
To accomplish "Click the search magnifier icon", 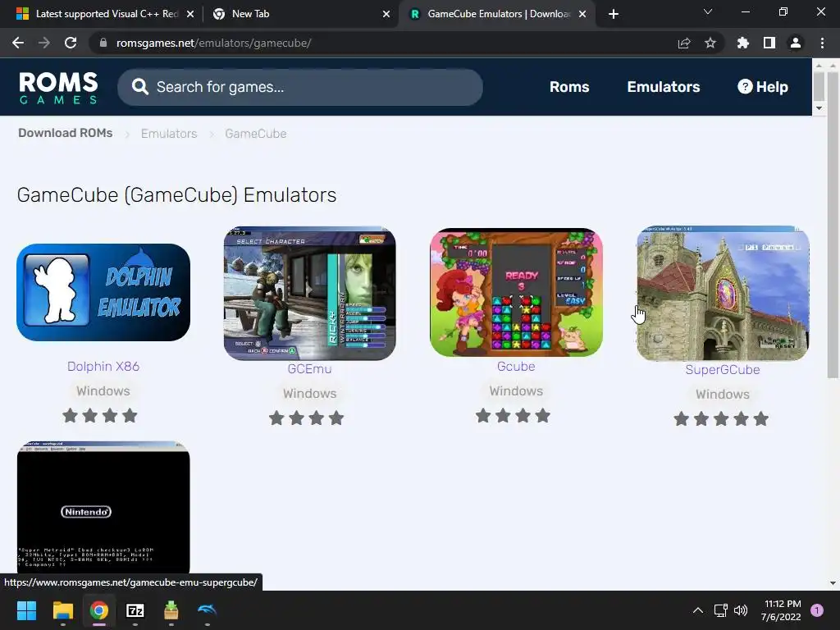I will (139, 87).
